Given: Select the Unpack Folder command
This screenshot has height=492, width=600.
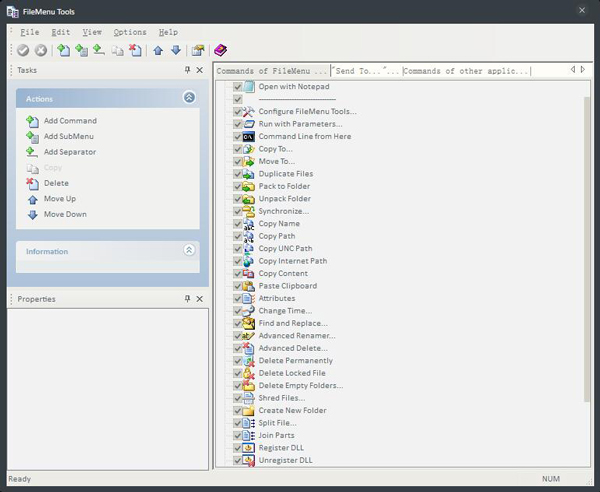Looking at the screenshot, I should click(x=285, y=199).
